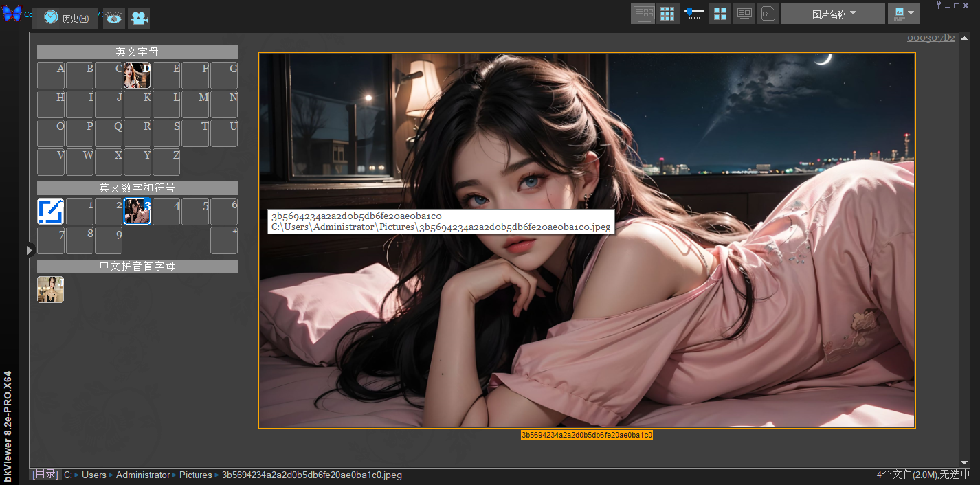
Task: Select the camera capture icon in top toolbar
Action: point(140,18)
